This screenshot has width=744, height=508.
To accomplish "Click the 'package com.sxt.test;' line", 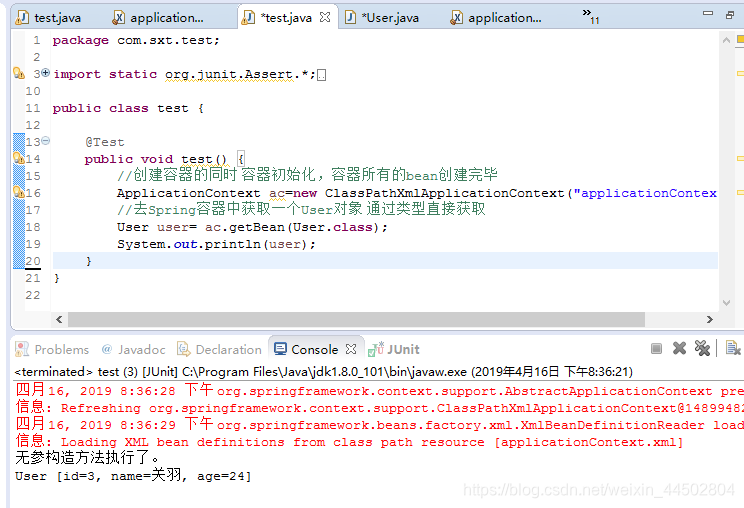I will (136, 40).
